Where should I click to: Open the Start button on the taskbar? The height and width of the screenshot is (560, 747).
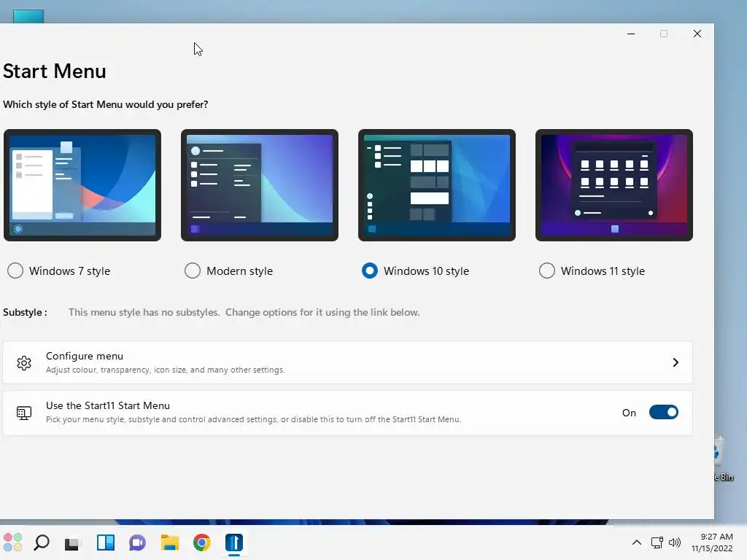pyautogui.click(x=13, y=542)
